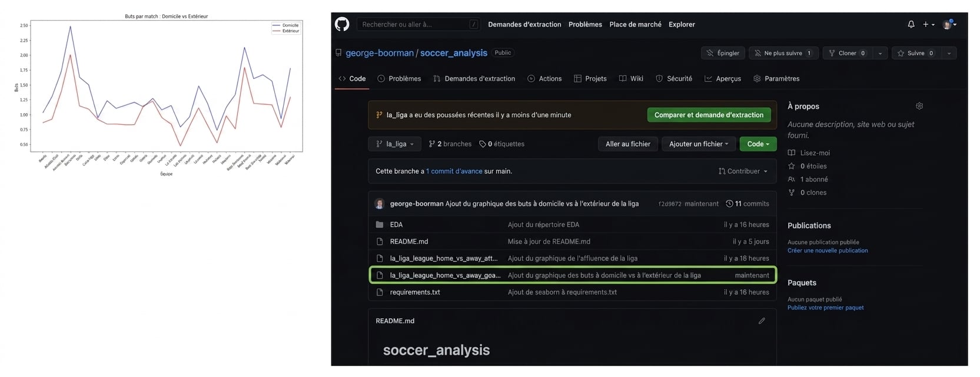Switch to the Projets tab
Image resolution: width=980 pixels, height=377 pixels.
(590, 78)
